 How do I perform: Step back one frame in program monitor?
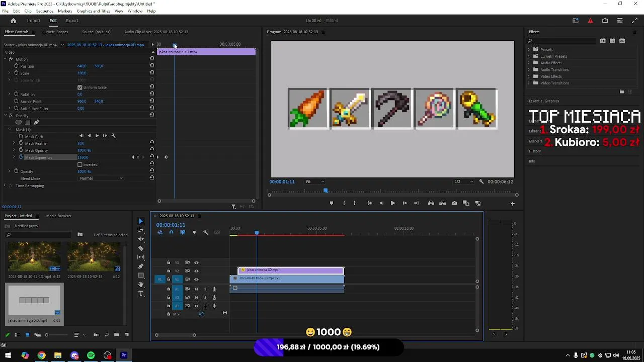pyautogui.click(x=381, y=203)
